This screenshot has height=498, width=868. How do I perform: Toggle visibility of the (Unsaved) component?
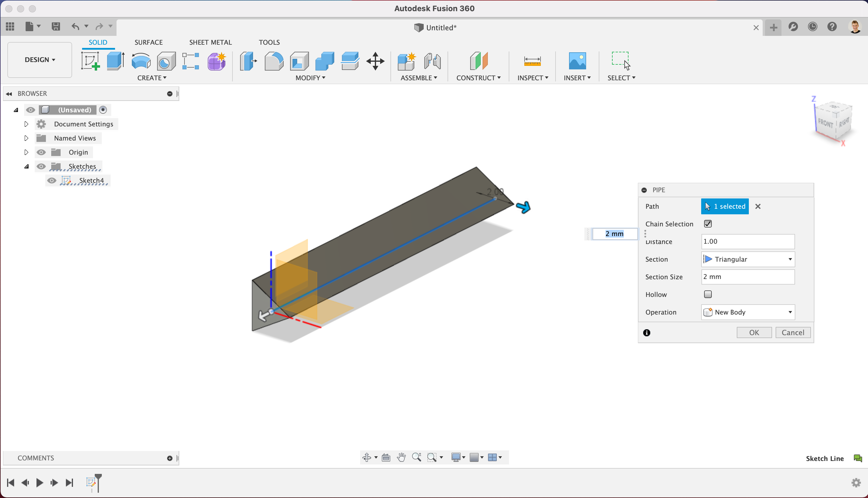[x=31, y=110]
